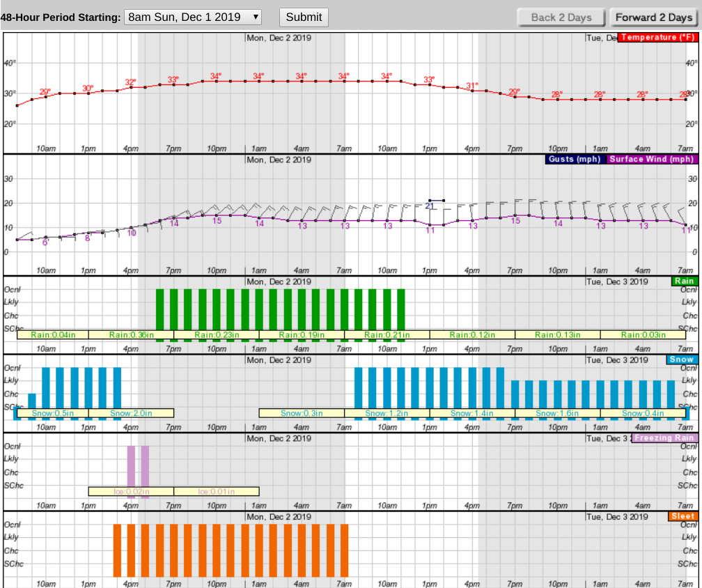
Task: Click the Rain:0.36in accumulation box
Action: [131, 334]
